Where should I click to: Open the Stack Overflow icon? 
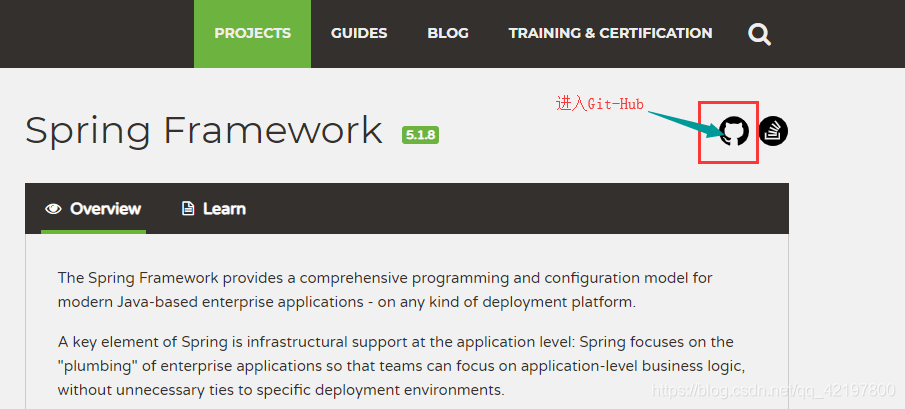(773, 132)
